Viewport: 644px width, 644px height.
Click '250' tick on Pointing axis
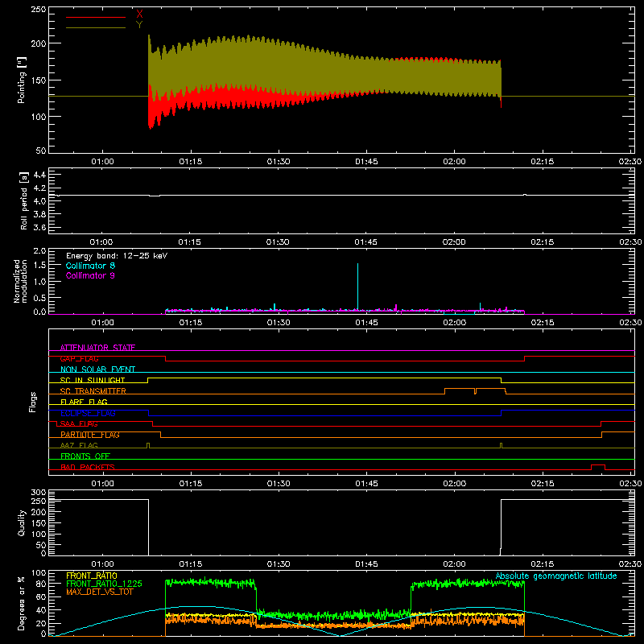tap(39, 10)
